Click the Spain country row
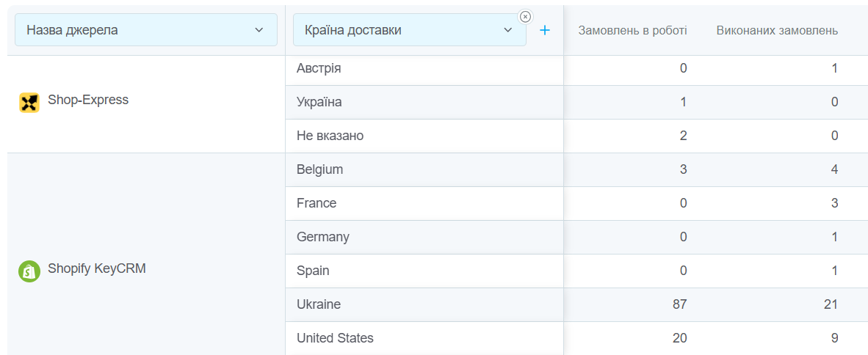 (x=313, y=271)
